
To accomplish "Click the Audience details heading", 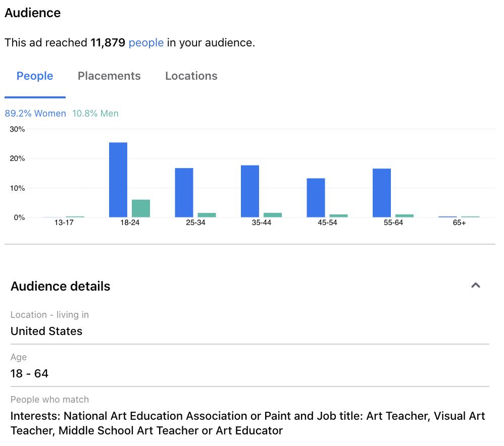I will click(x=61, y=286).
